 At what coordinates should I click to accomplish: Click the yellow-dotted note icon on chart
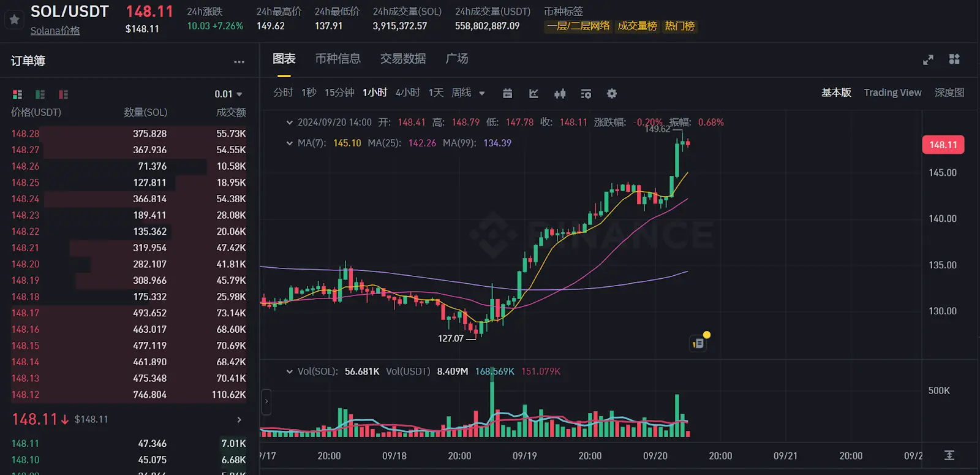point(699,343)
